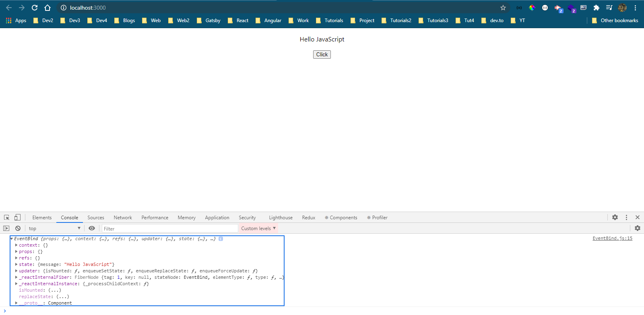Open purple layers extension with badge

(572, 8)
